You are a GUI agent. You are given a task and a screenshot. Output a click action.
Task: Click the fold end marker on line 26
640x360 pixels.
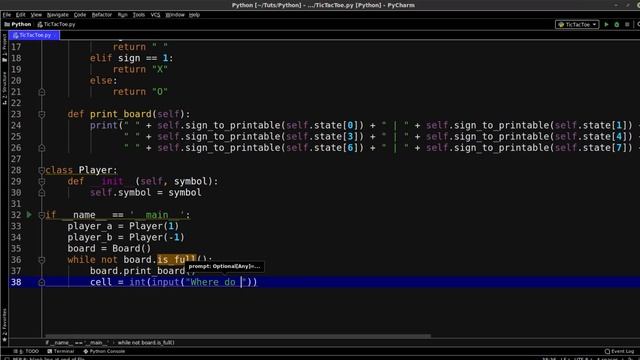41,148
